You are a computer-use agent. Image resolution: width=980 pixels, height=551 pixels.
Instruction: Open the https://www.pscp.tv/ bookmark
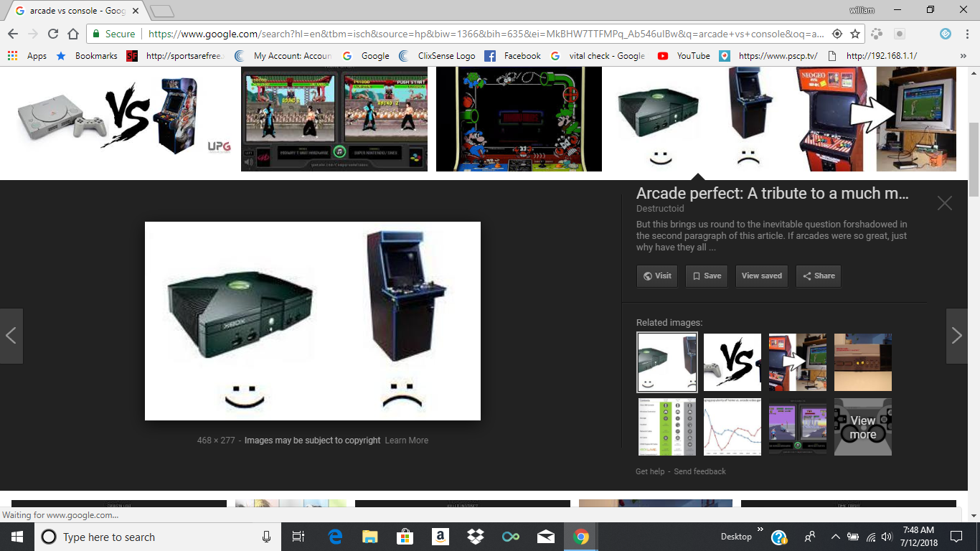(768, 55)
